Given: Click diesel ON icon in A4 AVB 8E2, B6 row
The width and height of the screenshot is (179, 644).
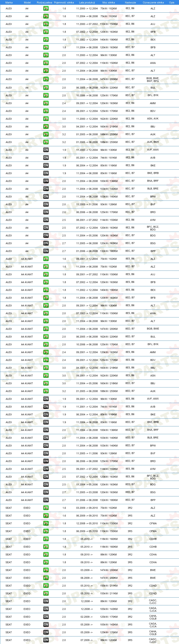Looking at the screenshot, I should click(x=46, y=158).
